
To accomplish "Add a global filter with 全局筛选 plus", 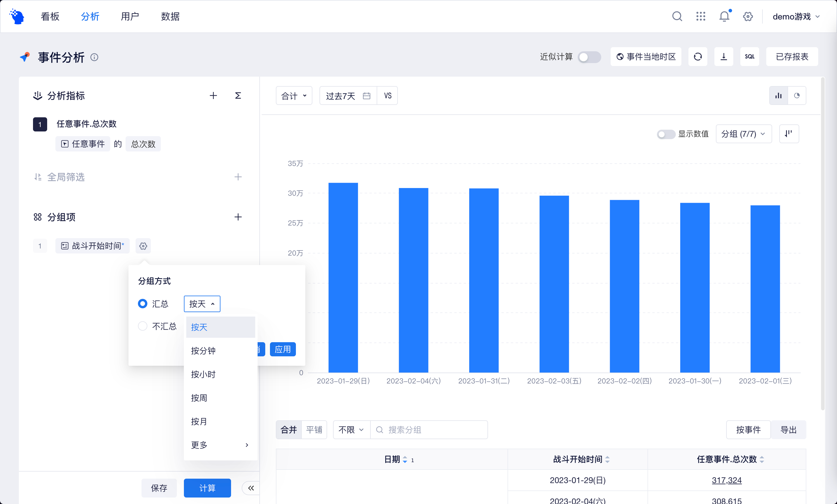I will (238, 177).
